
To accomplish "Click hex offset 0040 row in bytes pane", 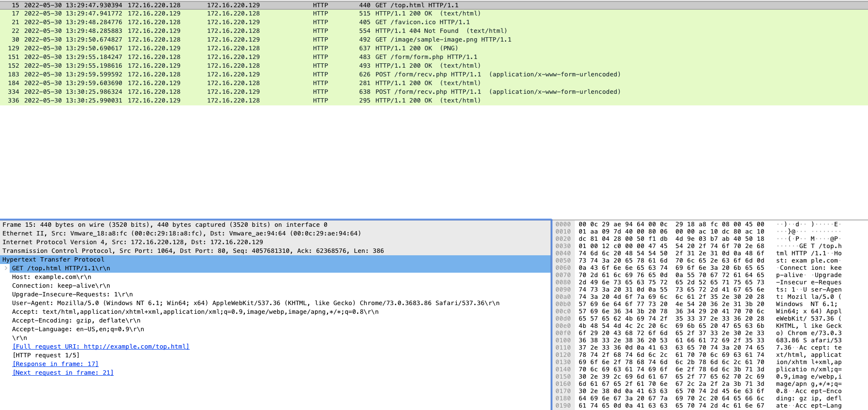I will click(563, 253).
